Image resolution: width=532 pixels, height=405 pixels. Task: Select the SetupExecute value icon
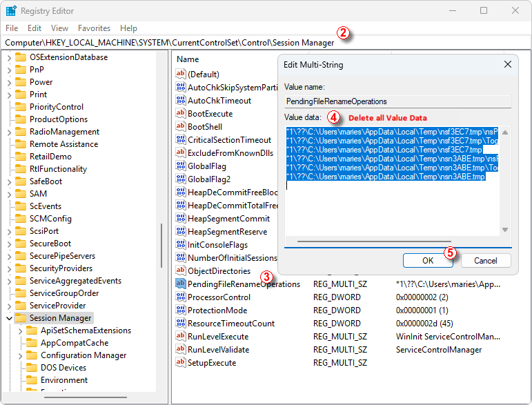click(181, 363)
